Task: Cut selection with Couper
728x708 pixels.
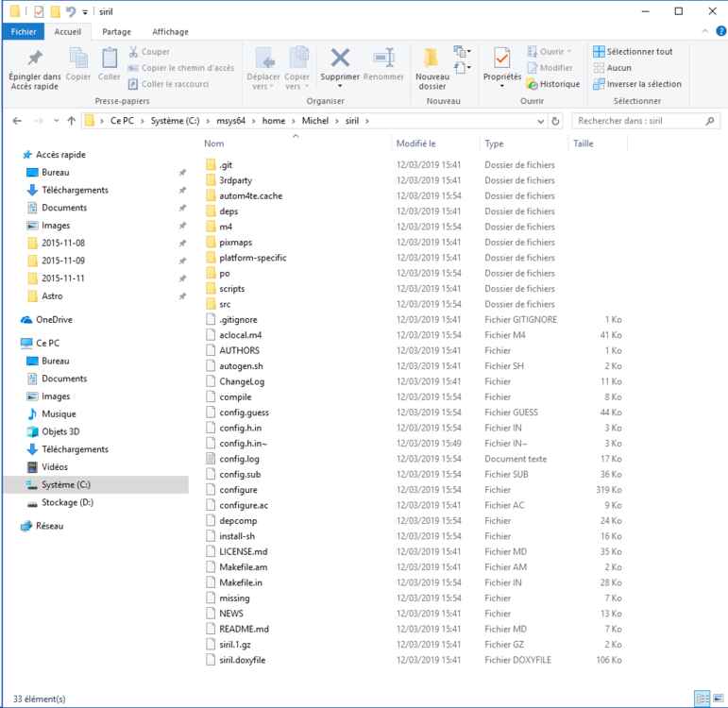Action: pos(149,52)
